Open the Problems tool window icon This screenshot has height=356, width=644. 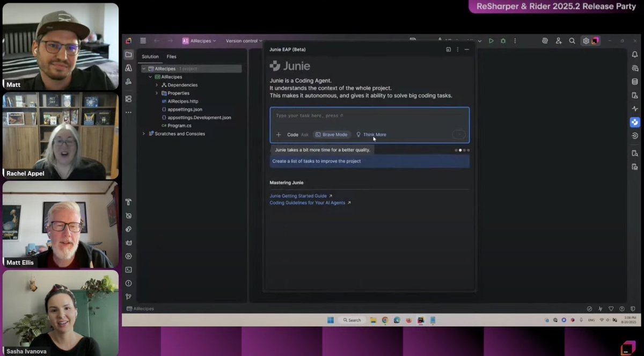[x=128, y=283]
